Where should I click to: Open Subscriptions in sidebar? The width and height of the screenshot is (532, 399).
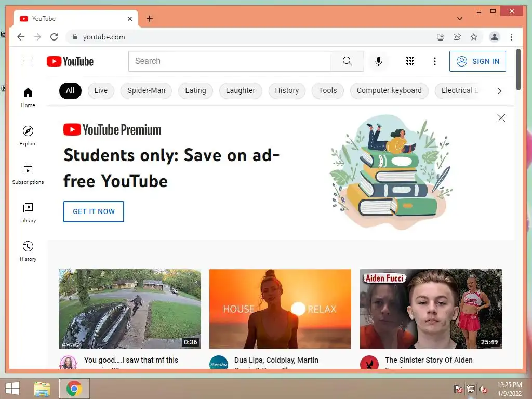click(x=28, y=175)
